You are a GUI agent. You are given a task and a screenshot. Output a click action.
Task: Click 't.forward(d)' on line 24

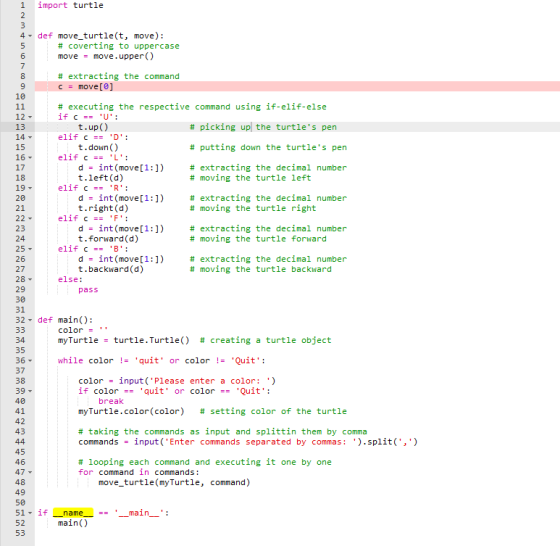108,239
